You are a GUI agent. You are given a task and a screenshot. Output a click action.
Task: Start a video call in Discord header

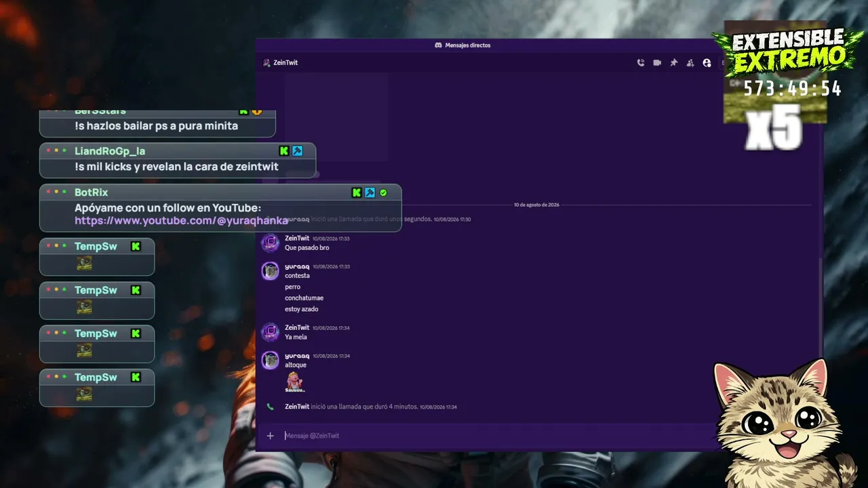tap(657, 62)
